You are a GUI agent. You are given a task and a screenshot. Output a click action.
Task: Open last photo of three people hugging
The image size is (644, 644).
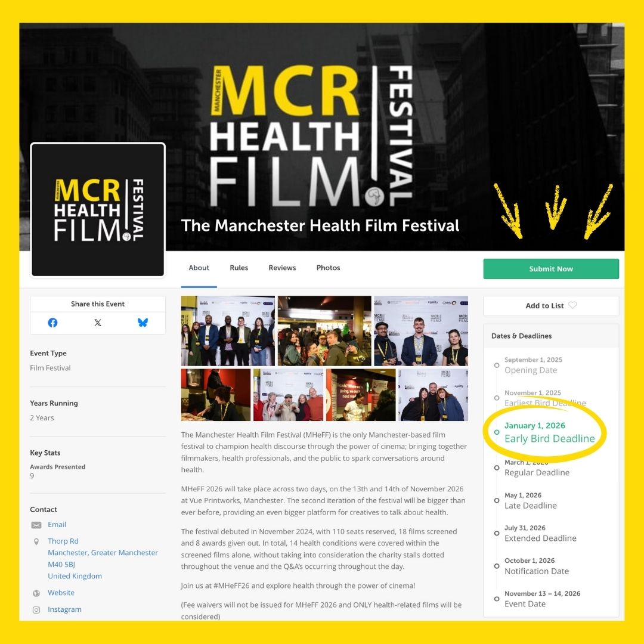click(x=434, y=395)
